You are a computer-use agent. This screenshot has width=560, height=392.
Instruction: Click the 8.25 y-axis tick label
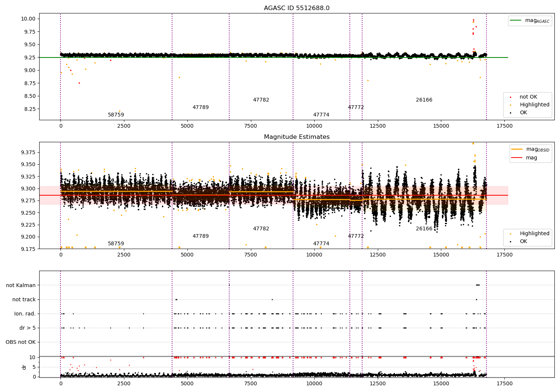coord(29,109)
